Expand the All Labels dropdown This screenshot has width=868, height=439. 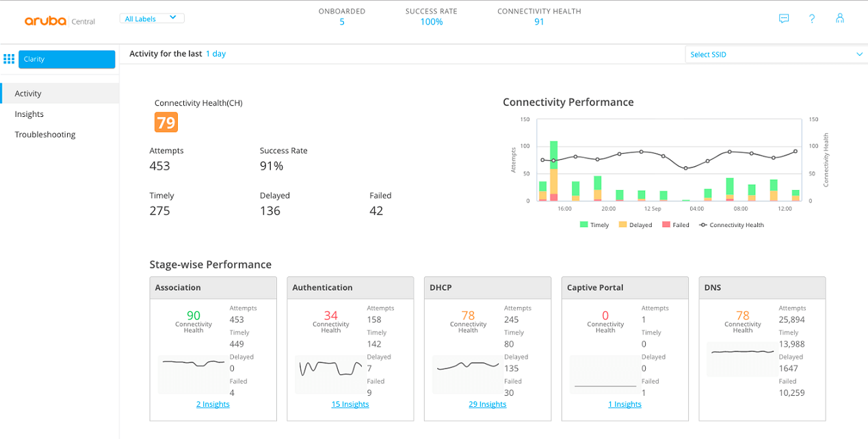coord(151,18)
